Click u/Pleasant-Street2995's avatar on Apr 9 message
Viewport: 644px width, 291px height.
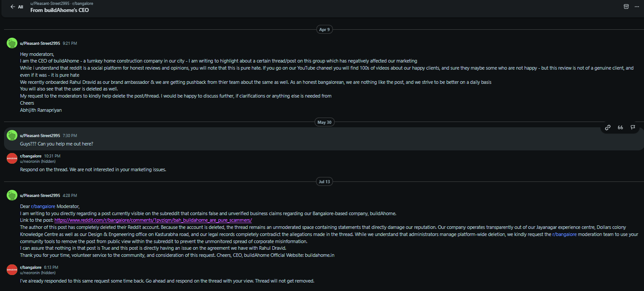[x=12, y=43]
